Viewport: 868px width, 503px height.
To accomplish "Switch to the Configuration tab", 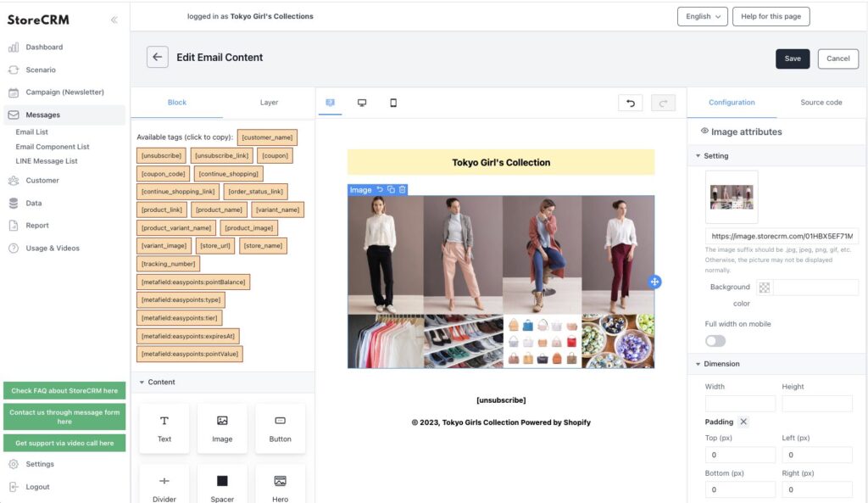I will [x=732, y=103].
